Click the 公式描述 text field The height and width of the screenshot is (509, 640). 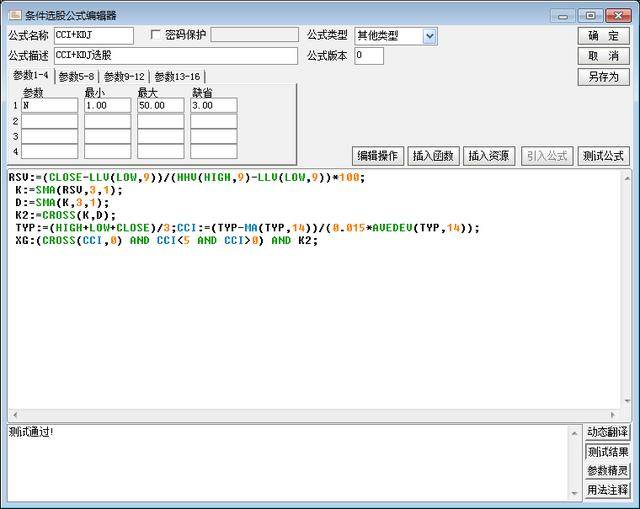(175, 56)
